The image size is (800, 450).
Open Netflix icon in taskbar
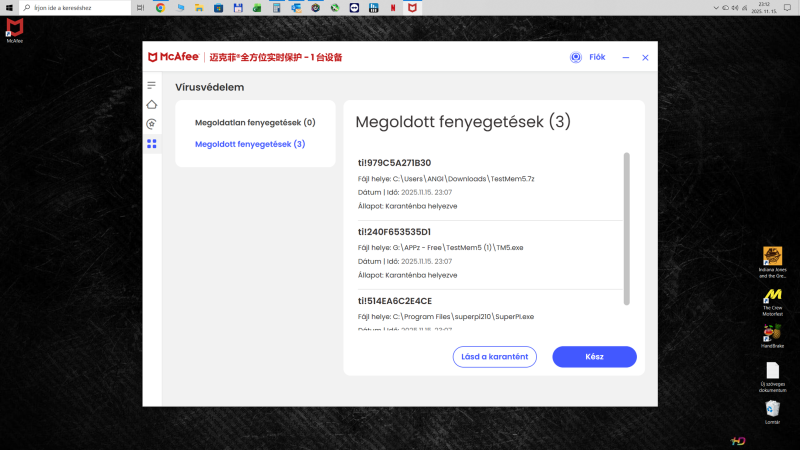pyautogui.click(x=393, y=8)
